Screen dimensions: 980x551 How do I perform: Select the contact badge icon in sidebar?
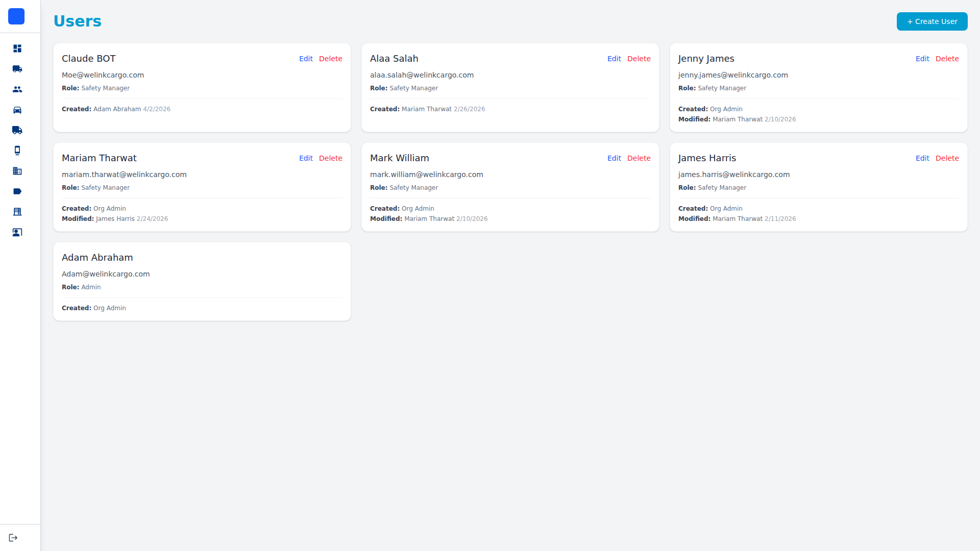(17, 232)
